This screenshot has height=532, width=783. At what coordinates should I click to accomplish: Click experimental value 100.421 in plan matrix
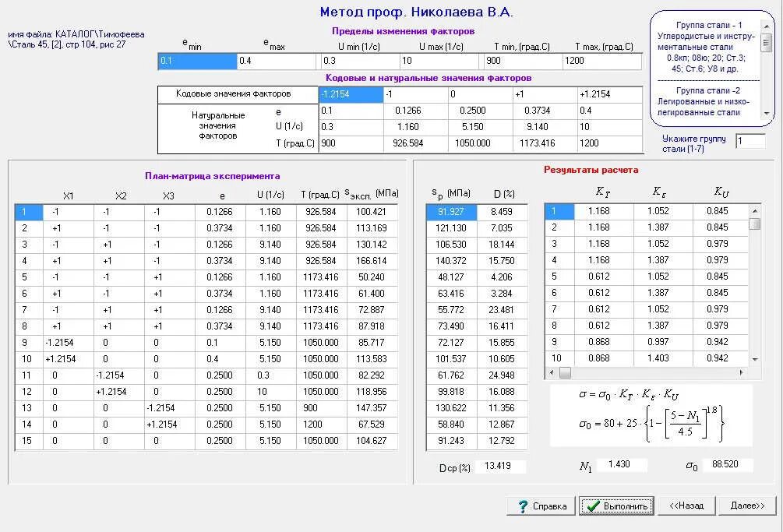pos(372,212)
